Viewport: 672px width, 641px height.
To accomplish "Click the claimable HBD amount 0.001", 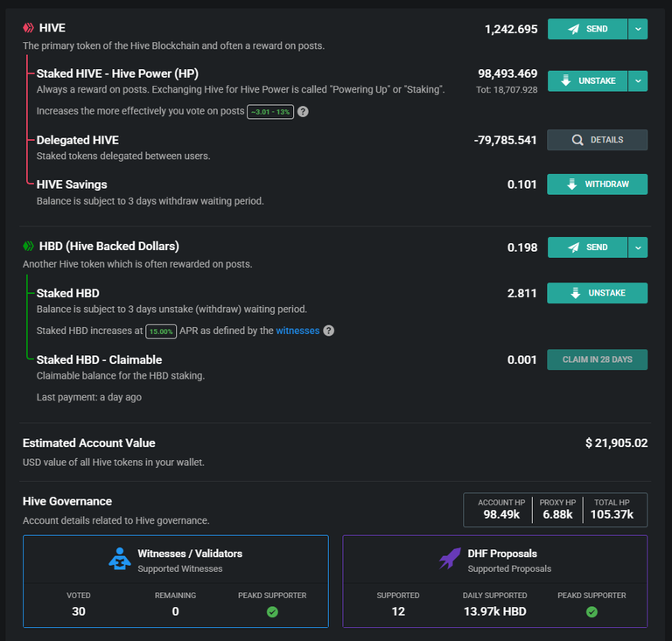I will click(522, 359).
